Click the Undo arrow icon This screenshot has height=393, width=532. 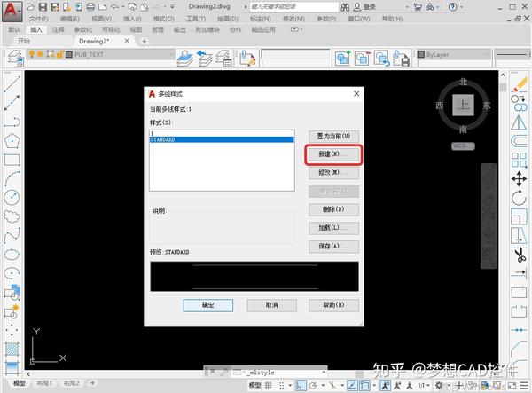(x=115, y=7)
